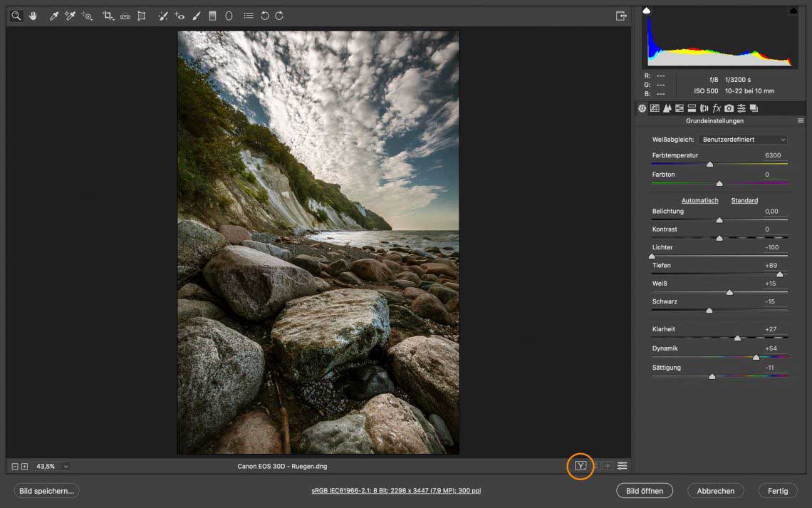This screenshot has width=812, height=508.
Task: Click the before/after Y view icon
Action: pos(581,466)
